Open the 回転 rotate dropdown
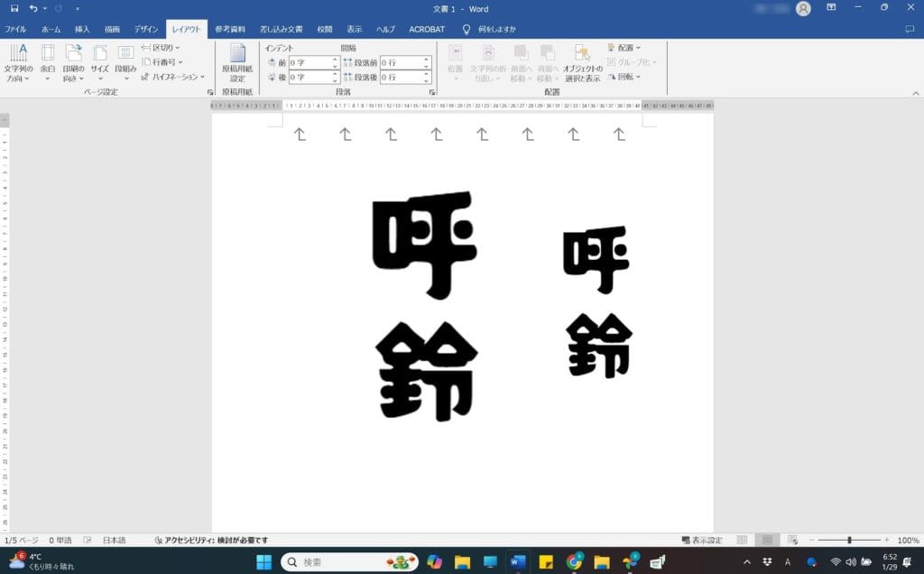 click(x=624, y=77)
